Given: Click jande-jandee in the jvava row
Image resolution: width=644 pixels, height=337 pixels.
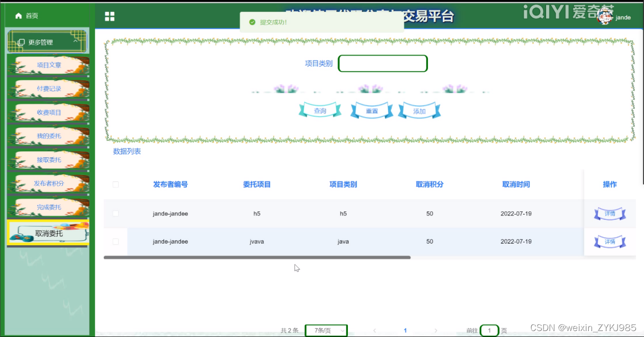Looking at the screenshot, I should pos(170,242).
